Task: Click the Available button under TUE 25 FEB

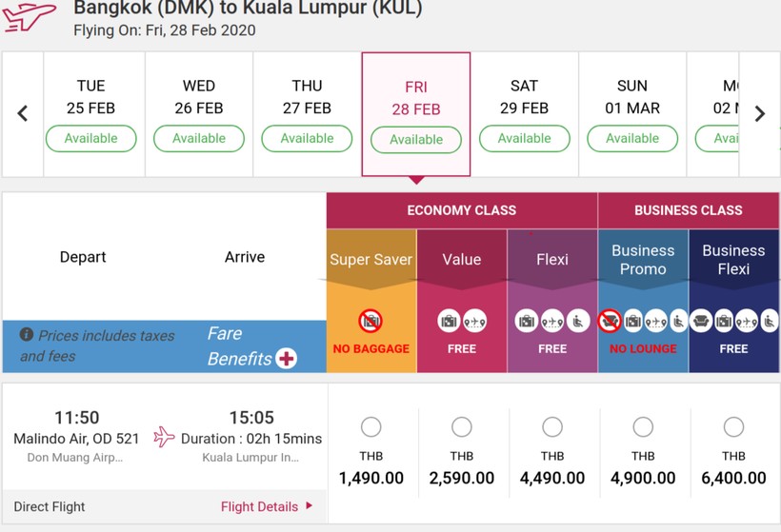Action: tap(90, 139)
